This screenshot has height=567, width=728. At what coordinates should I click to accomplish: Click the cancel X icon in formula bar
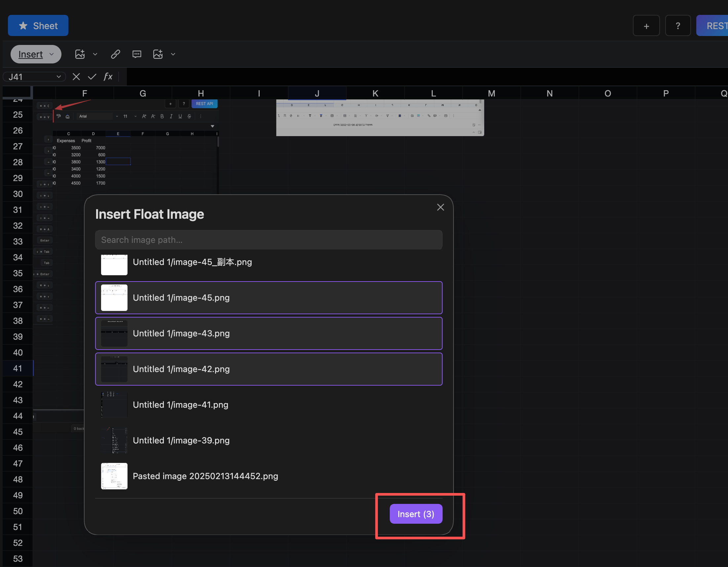pos(76,77)
